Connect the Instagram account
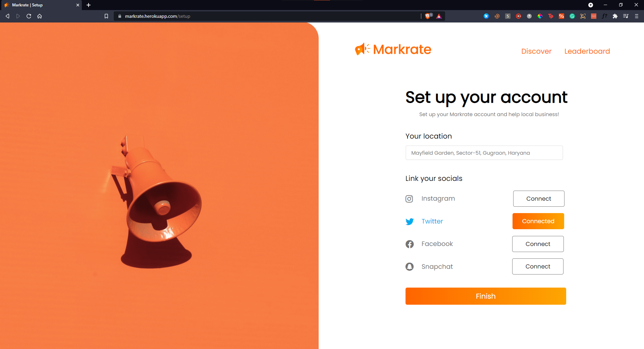644x349 pixels. [539, 199]
